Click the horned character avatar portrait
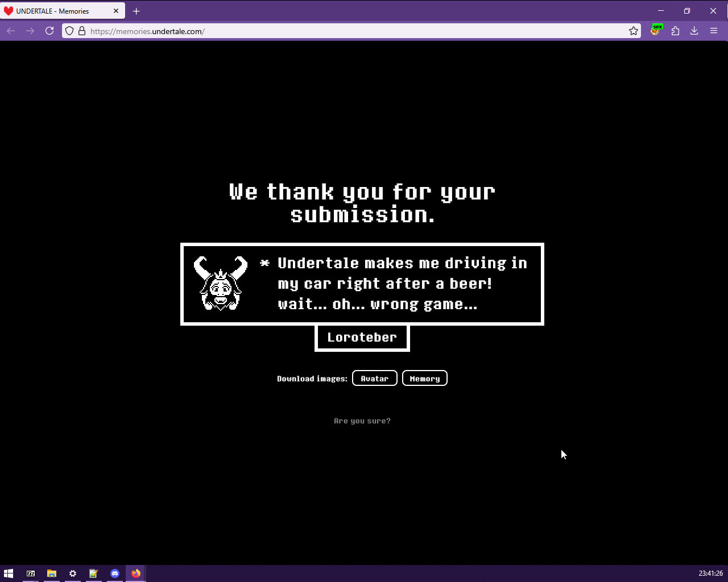Screen dimensions: 728x582 pos(221,284)
